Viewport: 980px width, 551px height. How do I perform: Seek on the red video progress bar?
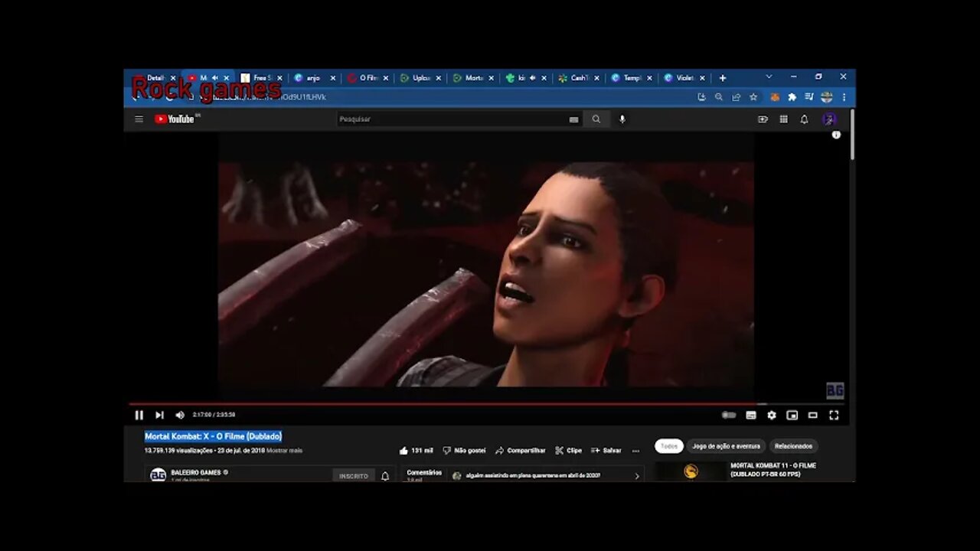[486, 404]
